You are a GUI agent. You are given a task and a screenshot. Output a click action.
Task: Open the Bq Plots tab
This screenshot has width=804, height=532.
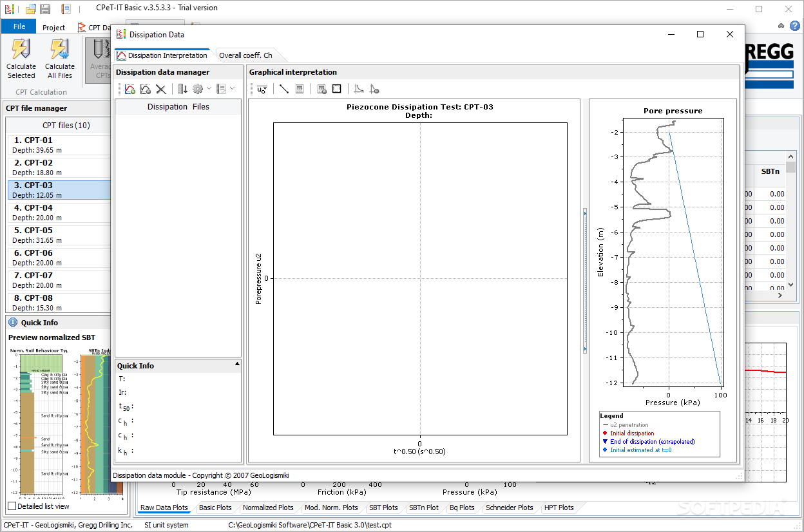(x=462, y=508)
